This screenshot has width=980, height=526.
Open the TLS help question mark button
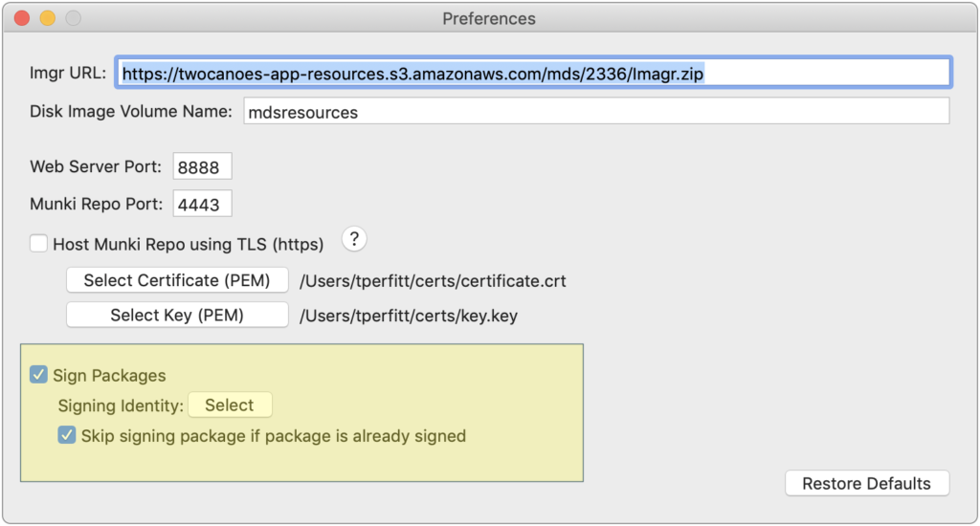(x=354, y=239)
